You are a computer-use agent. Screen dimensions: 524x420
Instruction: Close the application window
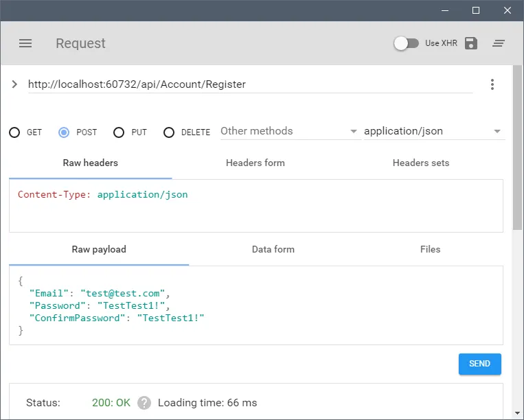tap(508, 11)
